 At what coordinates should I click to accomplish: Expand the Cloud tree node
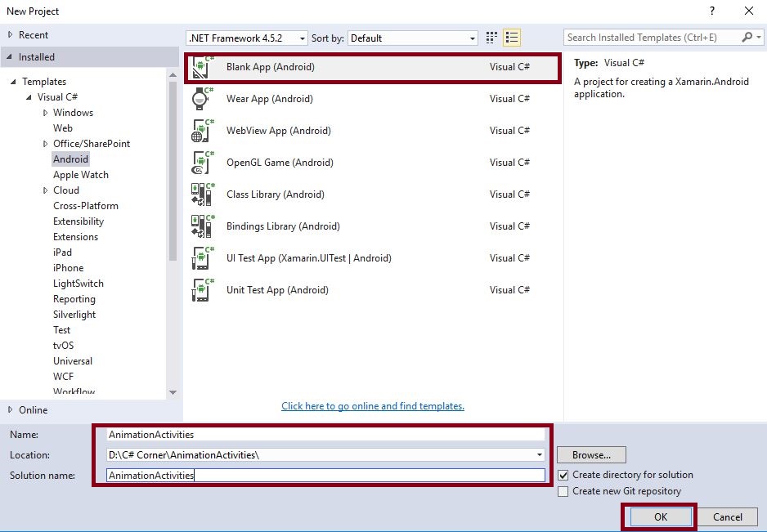[45, 190]
